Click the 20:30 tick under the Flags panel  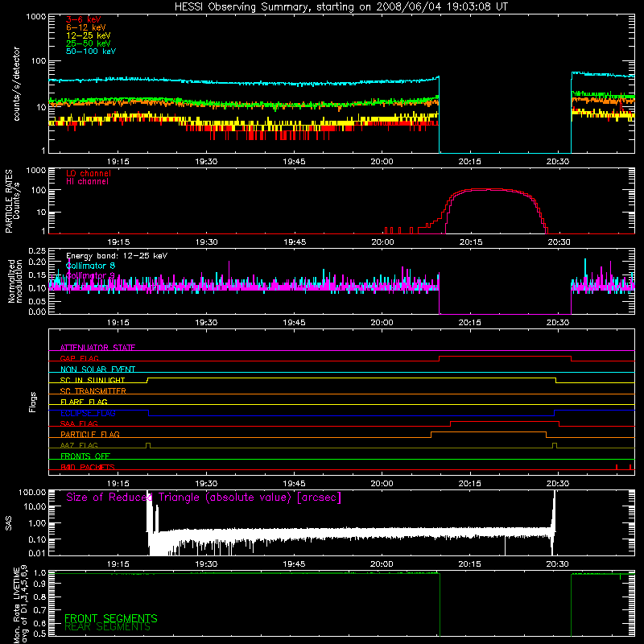pyautogui.click(x=558, y=484)
